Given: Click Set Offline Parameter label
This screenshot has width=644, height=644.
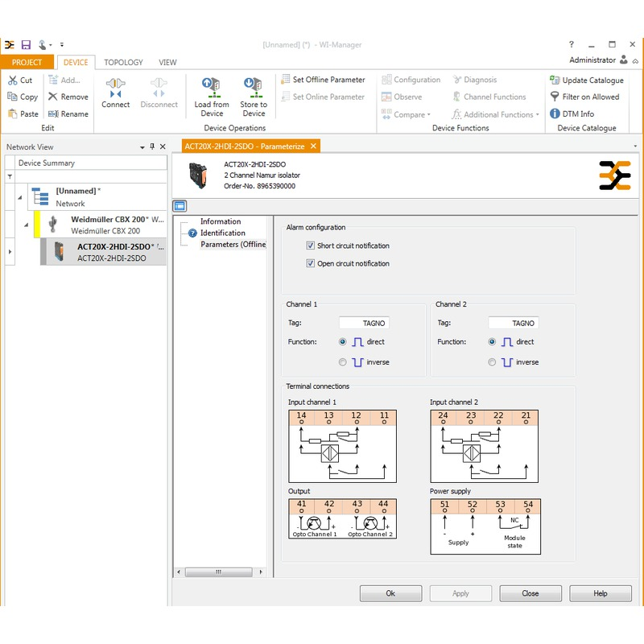Looking at the screenshot, I should click(328, 79).
